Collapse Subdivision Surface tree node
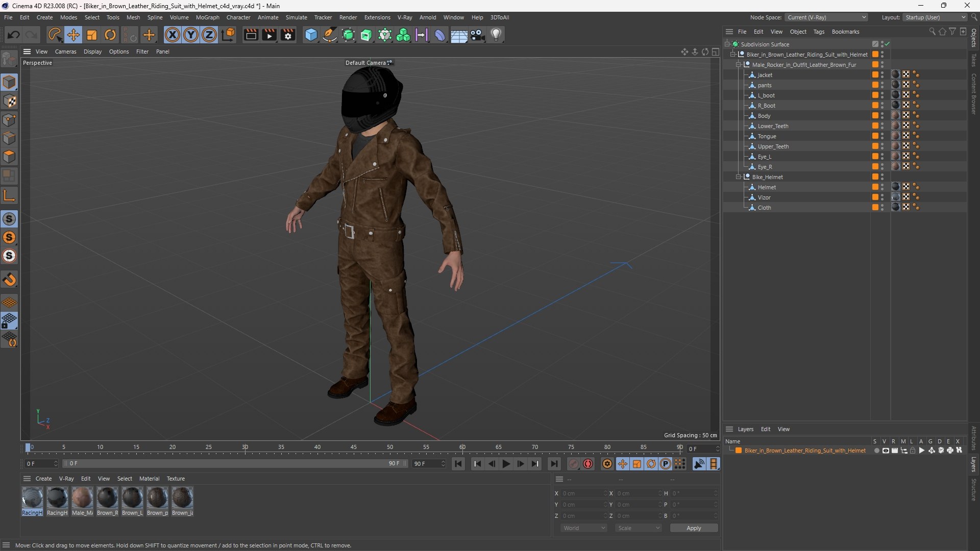The height and width of the screenshot is (551, 980). [727, 44]
